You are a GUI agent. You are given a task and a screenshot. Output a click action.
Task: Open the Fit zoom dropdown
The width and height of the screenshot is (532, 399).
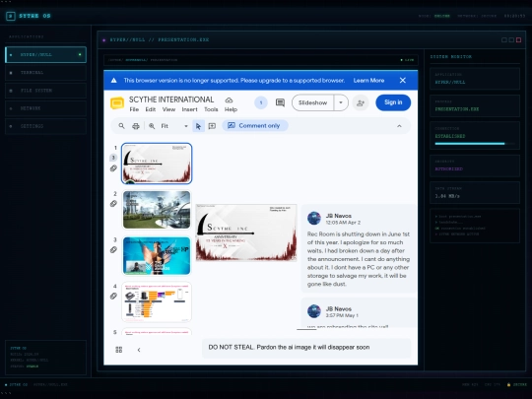click(x=174, y=126)
